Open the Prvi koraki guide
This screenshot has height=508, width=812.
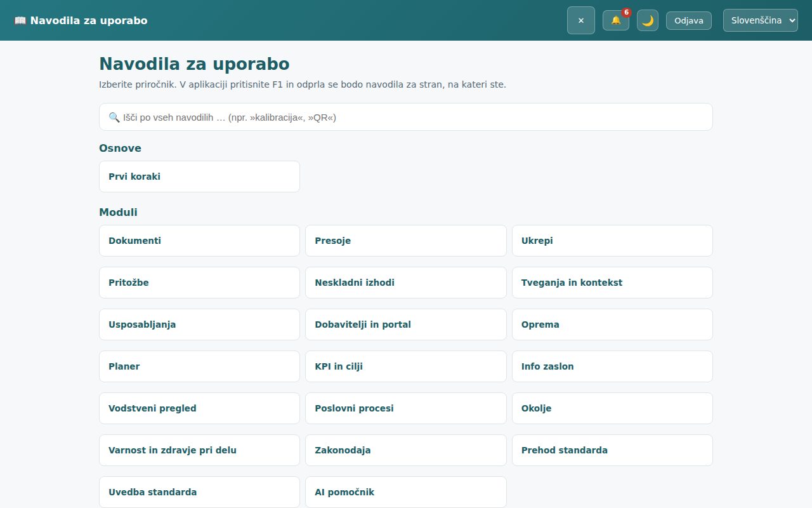click(x=199, y=177)
